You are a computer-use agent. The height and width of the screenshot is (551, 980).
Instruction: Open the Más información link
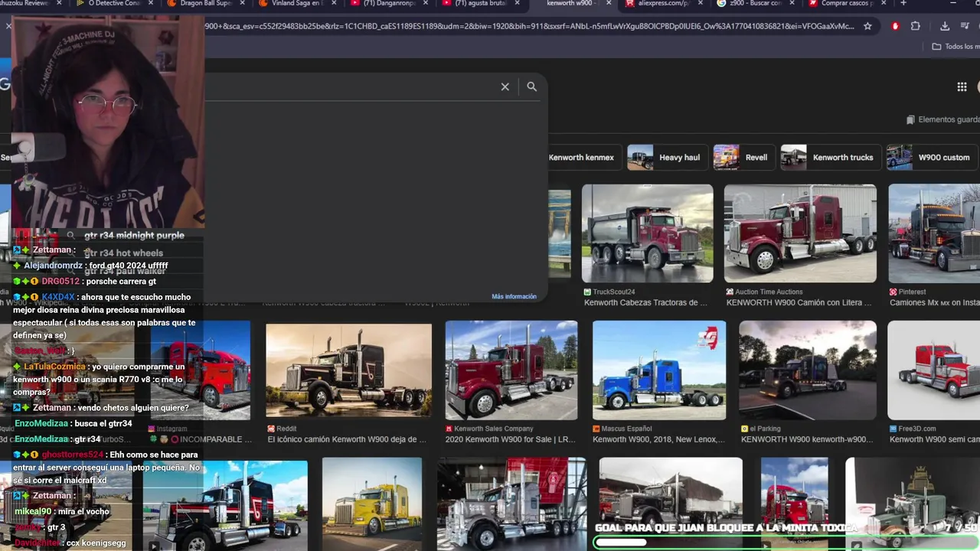point(514,297)
